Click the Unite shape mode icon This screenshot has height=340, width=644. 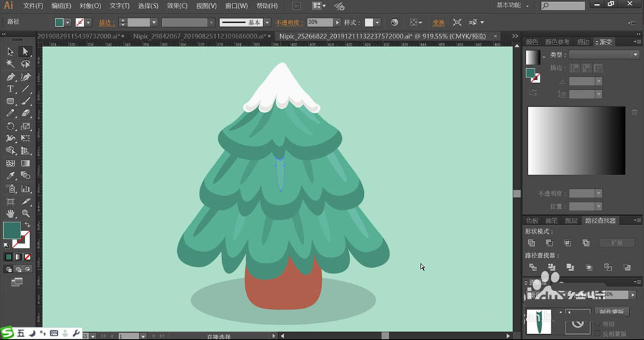(x=531, y=243)
